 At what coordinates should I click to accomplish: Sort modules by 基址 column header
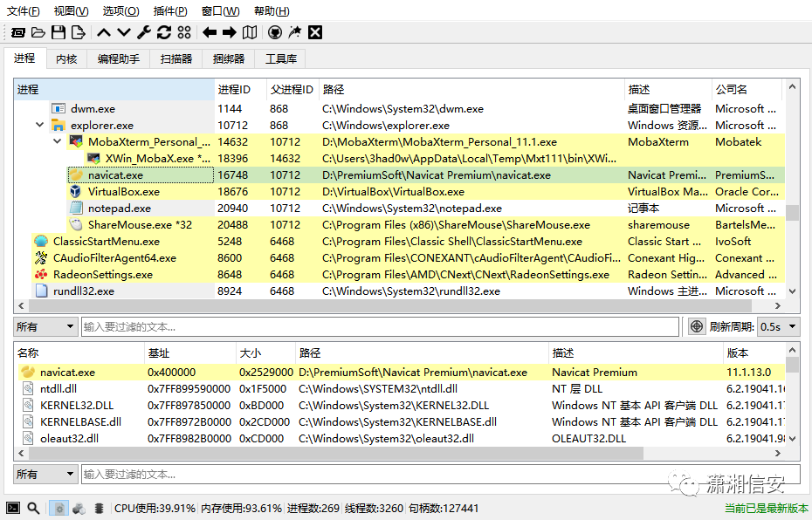pyautogui.click(x=189, y=352)
